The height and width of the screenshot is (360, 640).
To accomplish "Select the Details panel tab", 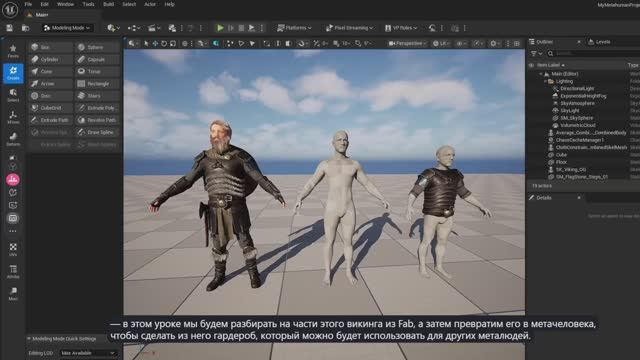I will click(556, 198).
